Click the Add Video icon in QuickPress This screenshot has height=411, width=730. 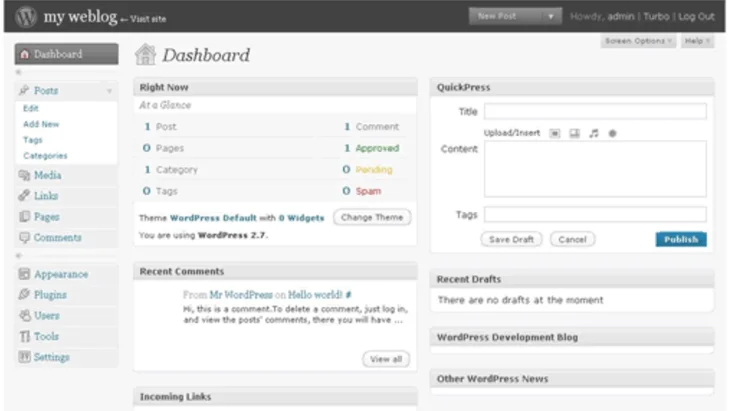(x=575, y=134)
